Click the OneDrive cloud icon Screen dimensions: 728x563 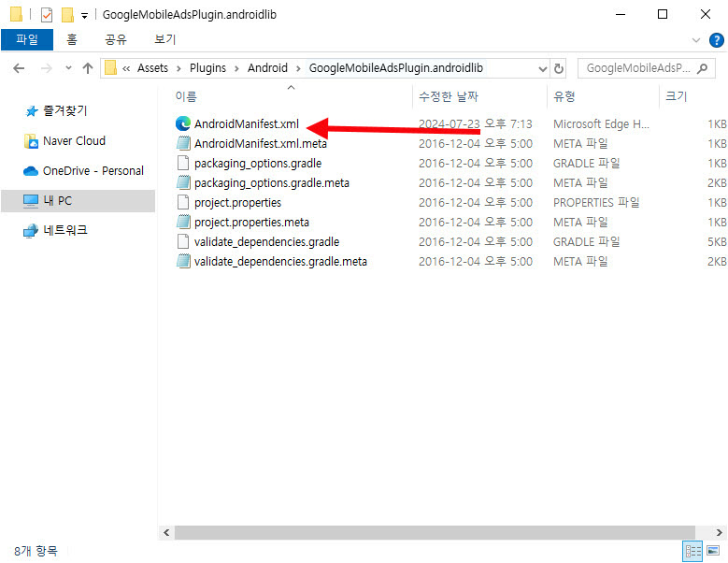[x=31, y=171]
